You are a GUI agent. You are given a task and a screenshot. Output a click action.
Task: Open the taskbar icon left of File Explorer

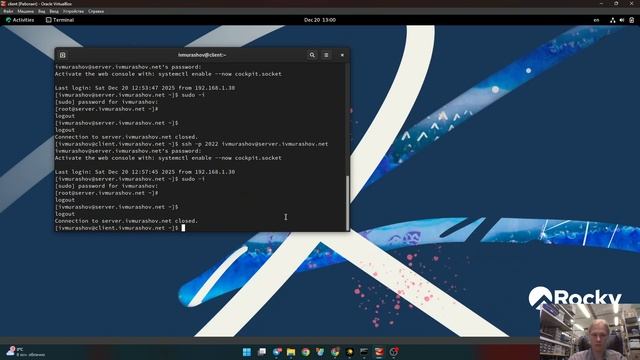click(x=277, y=352)
